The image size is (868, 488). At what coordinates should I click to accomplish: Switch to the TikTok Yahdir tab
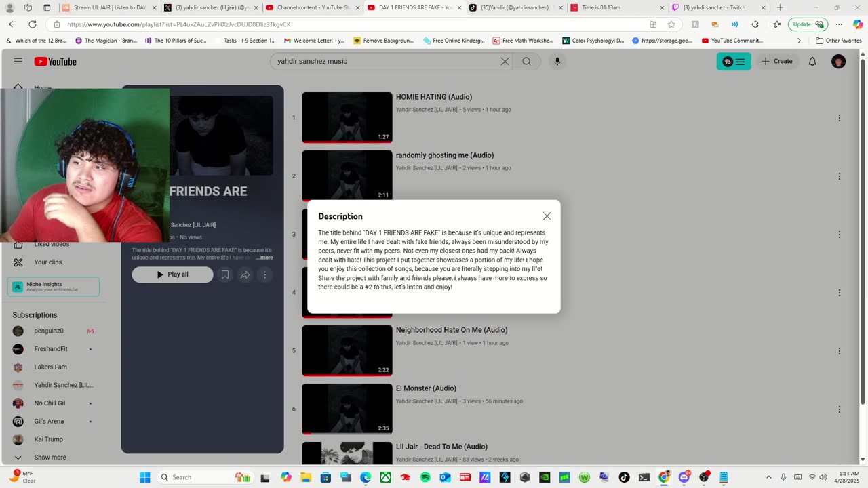[x=515, y=7]
